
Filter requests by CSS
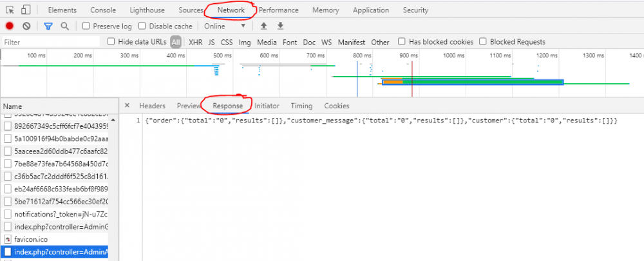coord(227,42)
